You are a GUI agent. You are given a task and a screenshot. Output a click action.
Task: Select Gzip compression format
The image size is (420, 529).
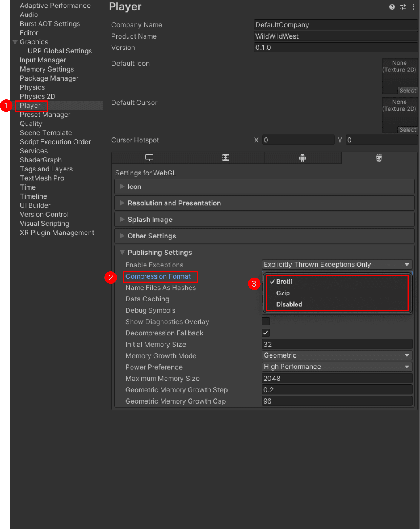(283, 293)
